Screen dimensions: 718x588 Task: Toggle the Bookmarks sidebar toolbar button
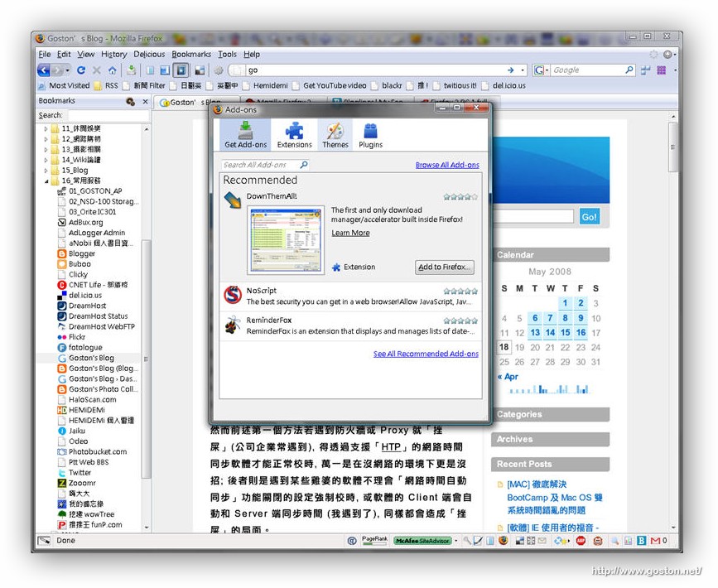point(181,70)
